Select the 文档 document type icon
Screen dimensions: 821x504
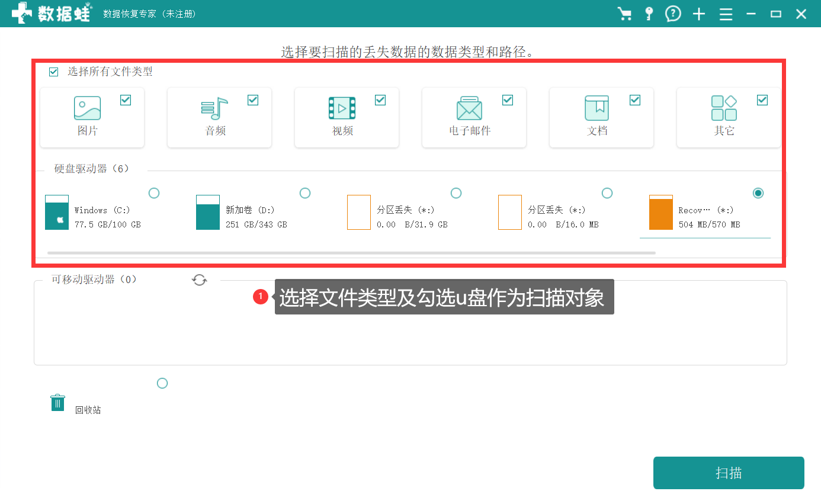tap(596, 108)
